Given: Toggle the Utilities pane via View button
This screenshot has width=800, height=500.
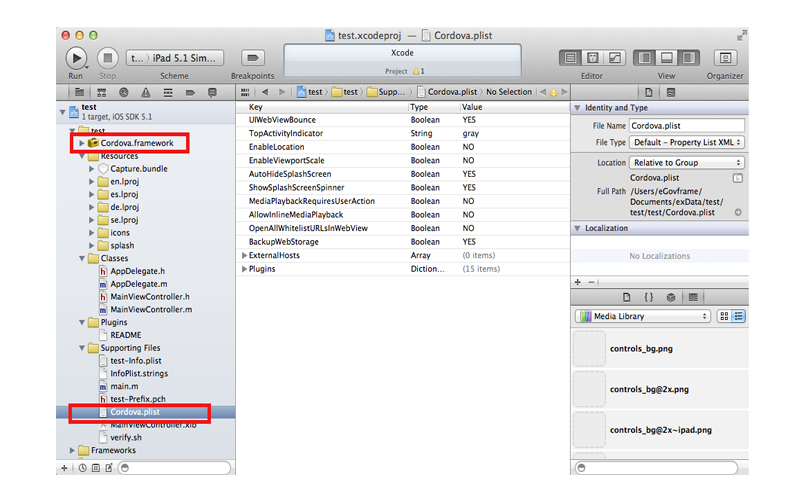Looking at the screenshot, I should [687, 58].
